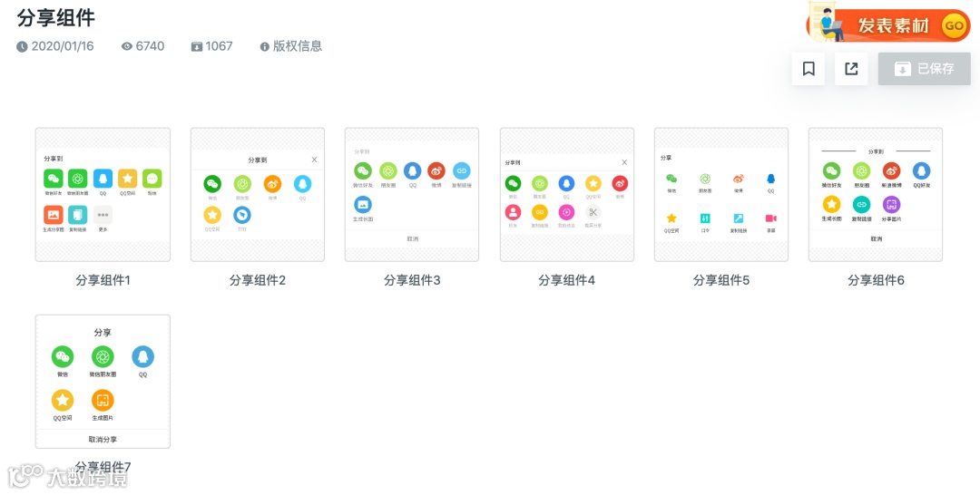
Task: Click the 更多 ellipsis icon in 分享组件1
Action: pyautogui.click(x=103, y=215)
